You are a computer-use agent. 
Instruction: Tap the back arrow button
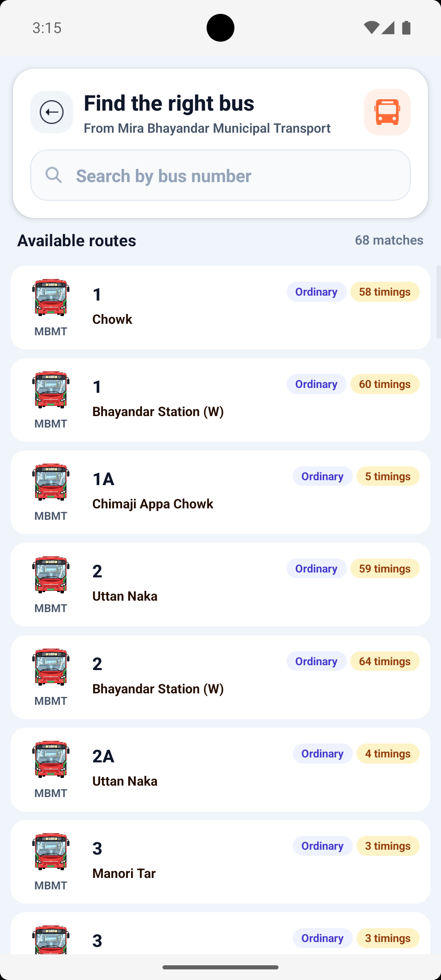point(52,112)
